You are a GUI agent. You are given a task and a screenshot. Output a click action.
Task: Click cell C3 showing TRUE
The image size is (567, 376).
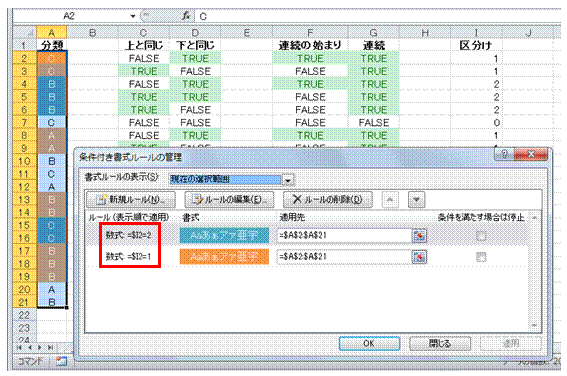click(144, 71)
